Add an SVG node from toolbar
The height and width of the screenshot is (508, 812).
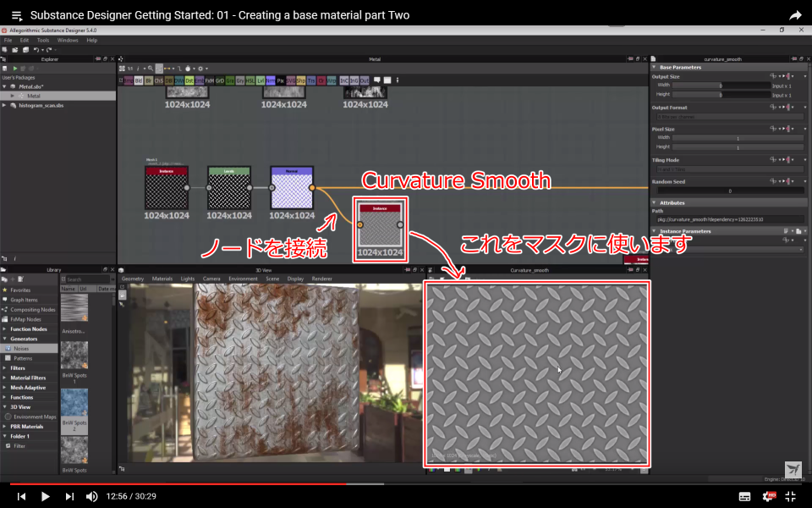pyautogui.click(x=290, y=81)
